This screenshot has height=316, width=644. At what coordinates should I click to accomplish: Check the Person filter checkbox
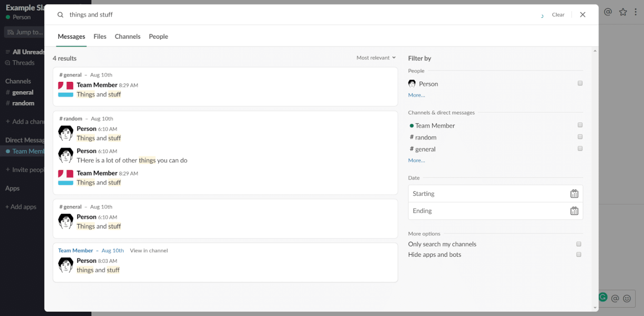click(580, 83)
